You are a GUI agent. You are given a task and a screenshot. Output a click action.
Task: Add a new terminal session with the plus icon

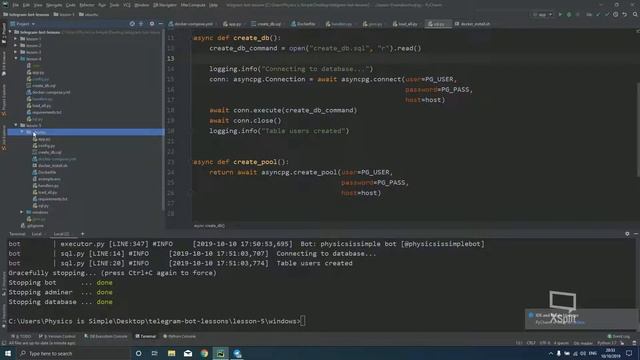coord(82,234)
